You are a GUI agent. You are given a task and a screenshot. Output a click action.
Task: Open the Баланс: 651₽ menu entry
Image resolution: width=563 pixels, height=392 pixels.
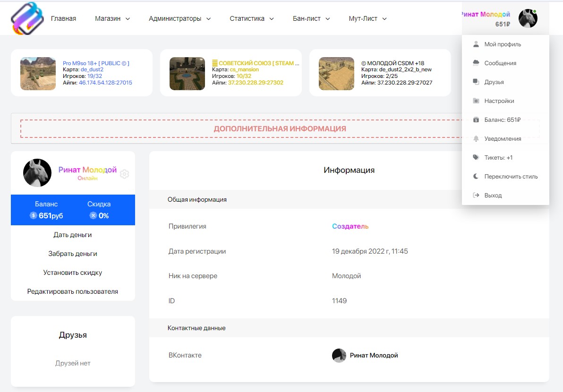pyautogui.click(x=502, y=120)
